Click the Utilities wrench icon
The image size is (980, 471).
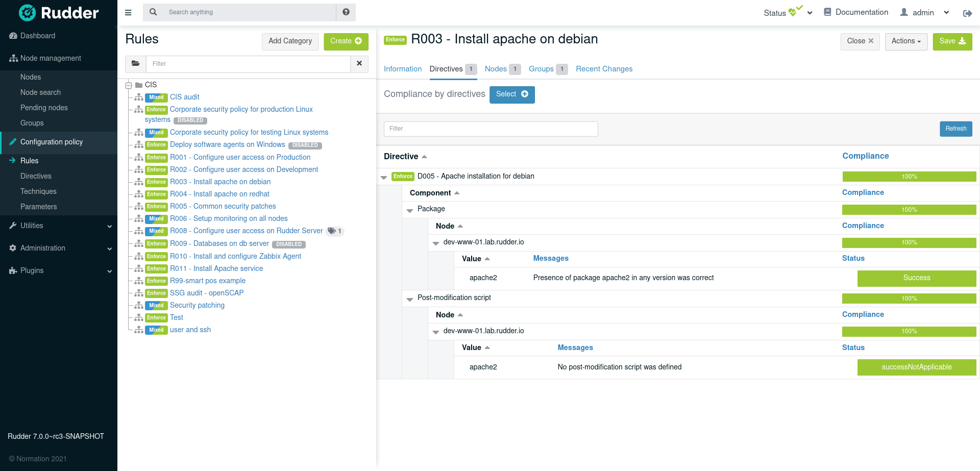12,226
